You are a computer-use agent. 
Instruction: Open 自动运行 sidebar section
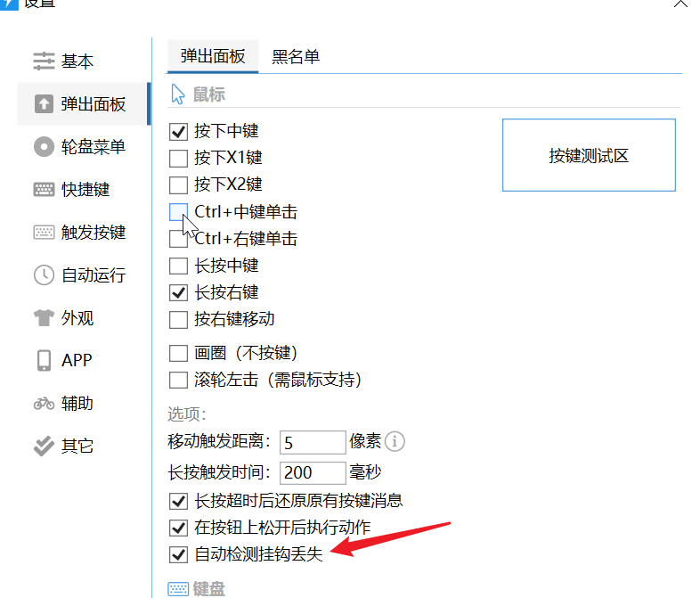point(84,274)
